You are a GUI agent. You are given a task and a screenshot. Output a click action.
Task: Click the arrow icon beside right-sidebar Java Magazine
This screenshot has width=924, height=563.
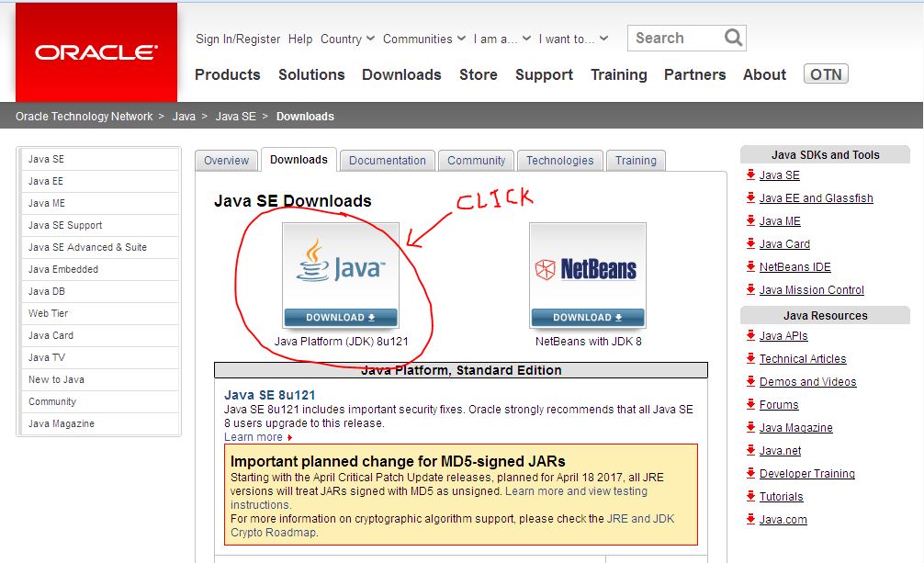(x=750, y=427)
